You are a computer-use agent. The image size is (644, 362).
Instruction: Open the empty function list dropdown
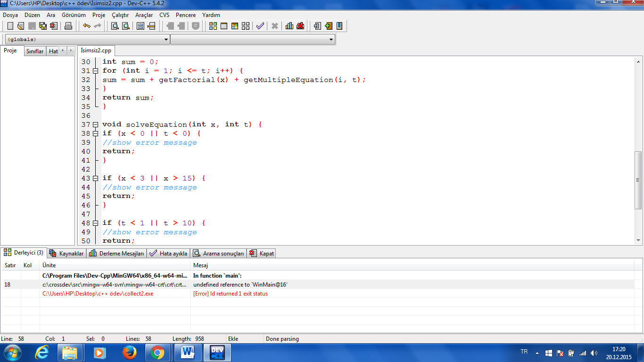coord(332,40)
